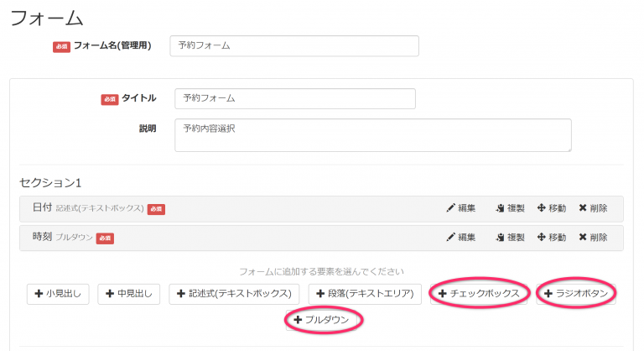The height and width of the screenshot is (351, 644).
Task: Click the 記述式(テキストボックス) type label in the 日付 row
Action: point(100,208)
